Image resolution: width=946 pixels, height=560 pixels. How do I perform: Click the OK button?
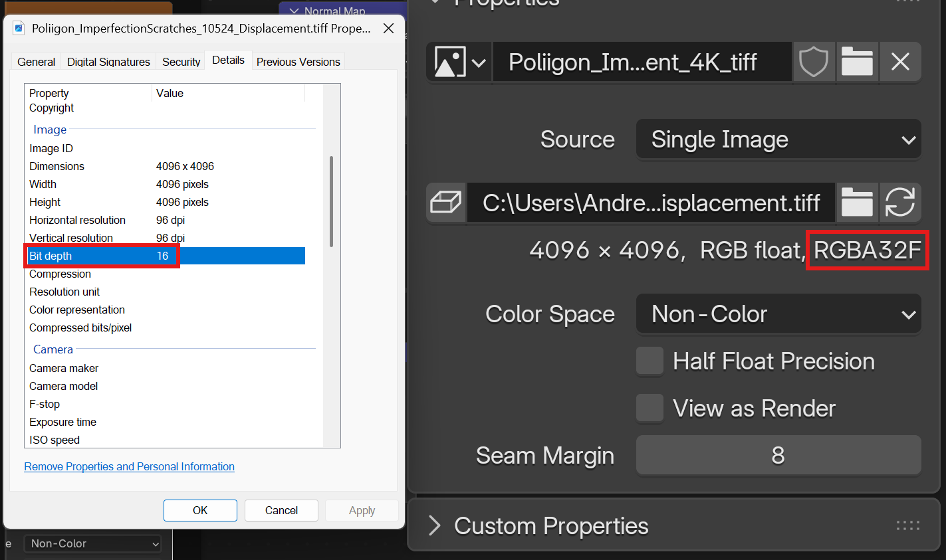tap(200, 510)
